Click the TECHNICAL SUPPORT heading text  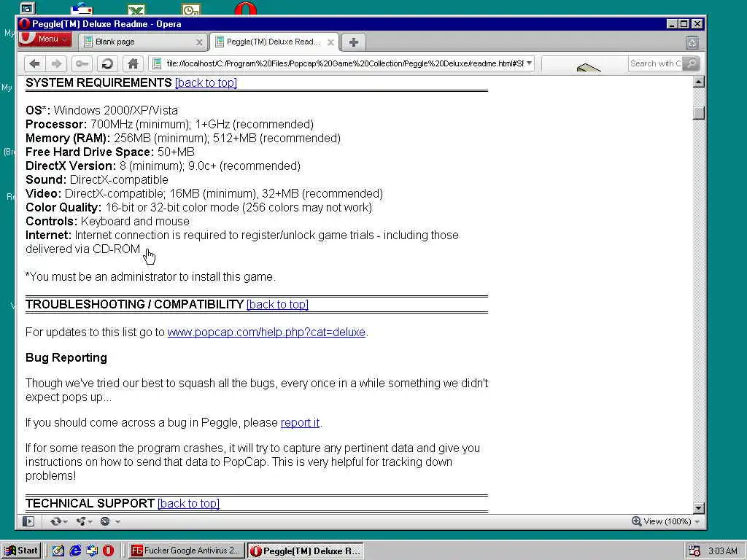(x=90, y=503)
